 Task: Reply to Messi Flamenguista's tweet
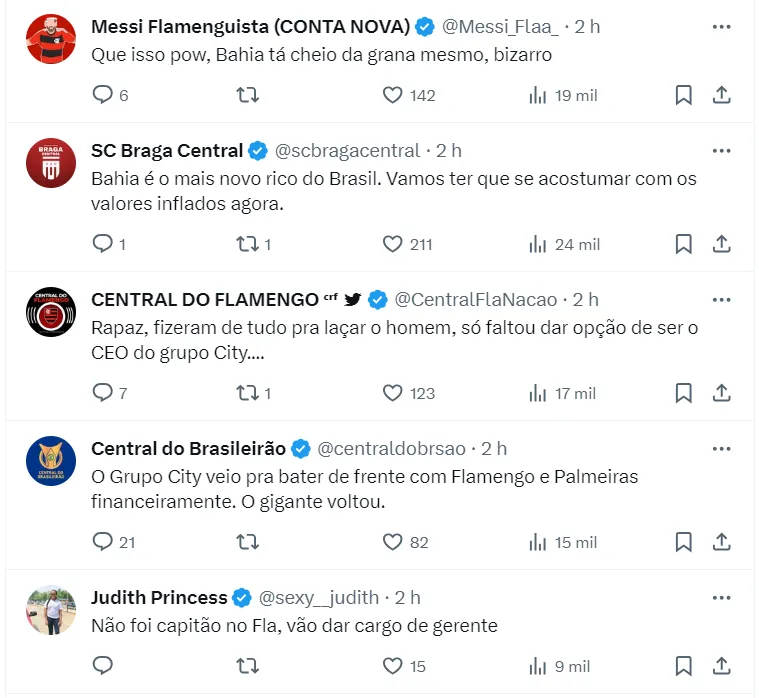[x=103, y=95]
